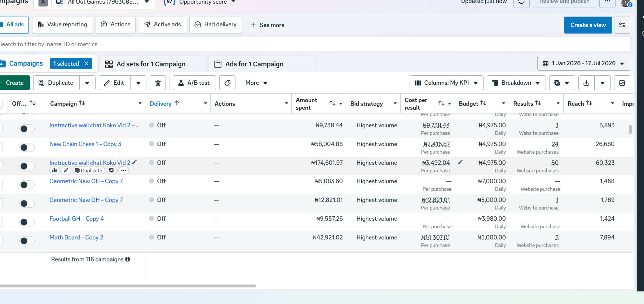Open the Bid strategy column menu
The image size is (644, 304).
[395, 103]
